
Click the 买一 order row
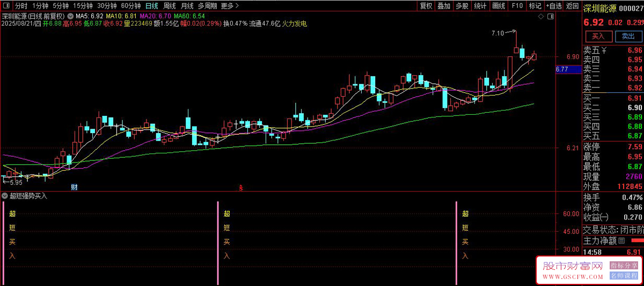(613, 98)
